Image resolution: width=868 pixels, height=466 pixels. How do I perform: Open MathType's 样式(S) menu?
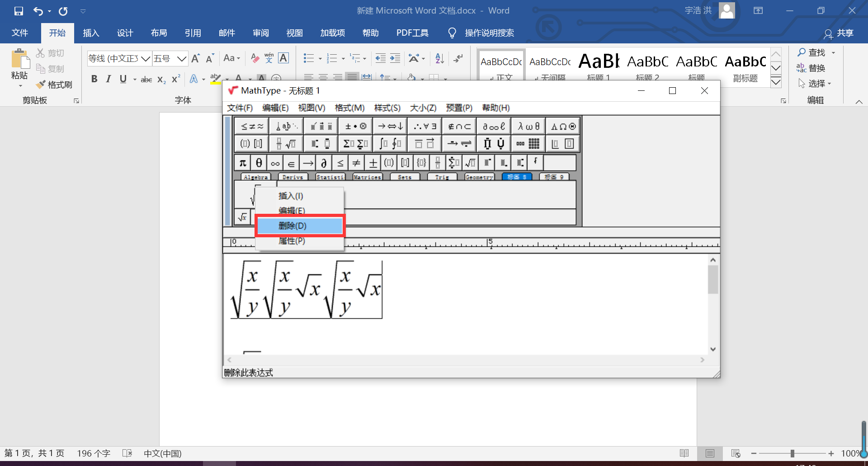pos(387,108)
